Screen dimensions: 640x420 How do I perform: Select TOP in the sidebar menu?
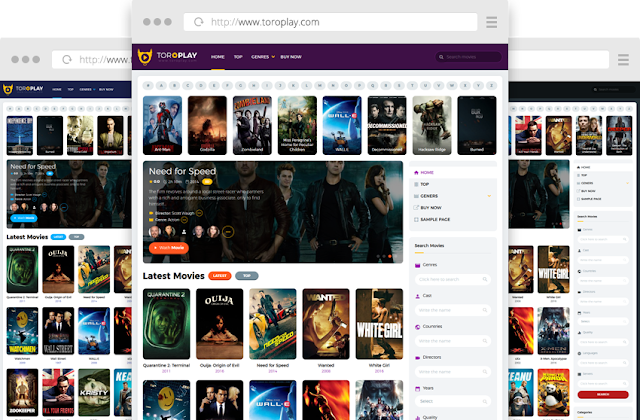coord(424,184)
